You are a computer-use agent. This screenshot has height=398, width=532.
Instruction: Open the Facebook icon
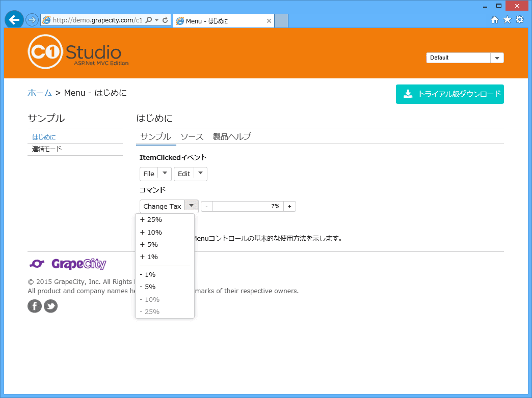[x=35, y=306]
